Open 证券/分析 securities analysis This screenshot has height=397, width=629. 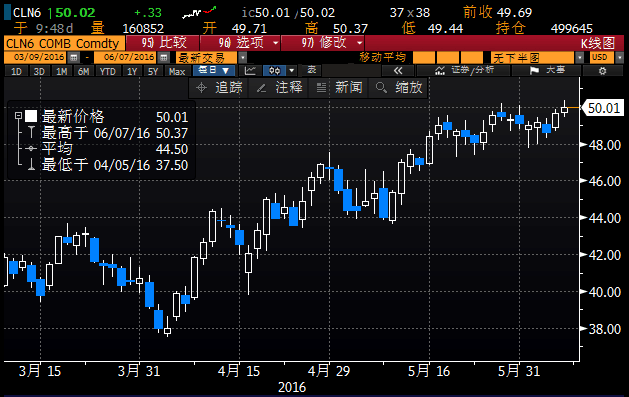pyautogui.click(x=463, y=71)
